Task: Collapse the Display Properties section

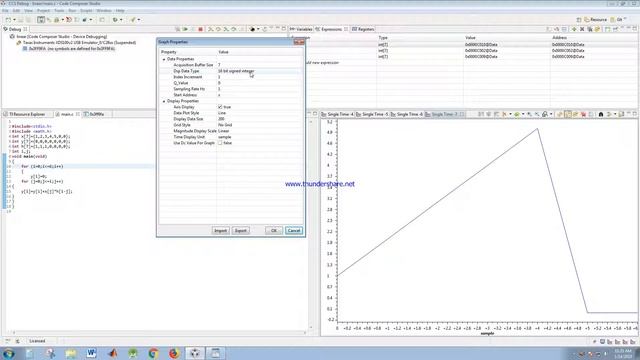Action: pyautogui.click(x=164, y=101)
